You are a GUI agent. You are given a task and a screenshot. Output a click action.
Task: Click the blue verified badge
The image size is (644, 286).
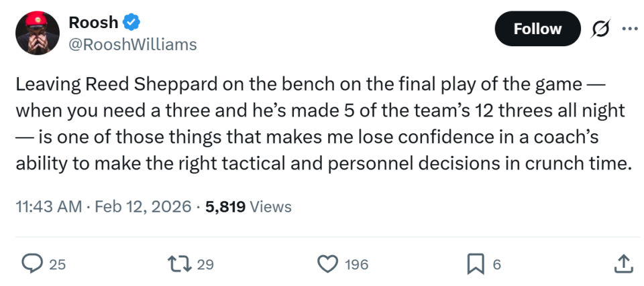point(131,22)
